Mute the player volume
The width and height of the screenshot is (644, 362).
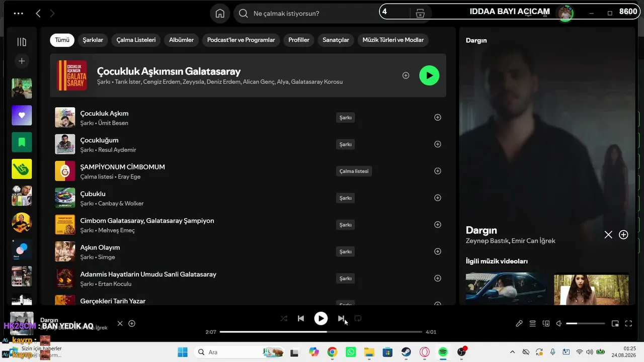pos(558,323)
